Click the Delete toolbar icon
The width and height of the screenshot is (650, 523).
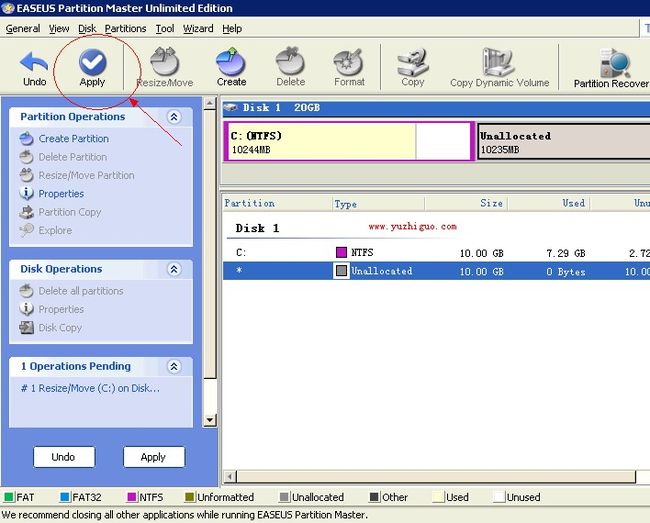tap(290, 61)
